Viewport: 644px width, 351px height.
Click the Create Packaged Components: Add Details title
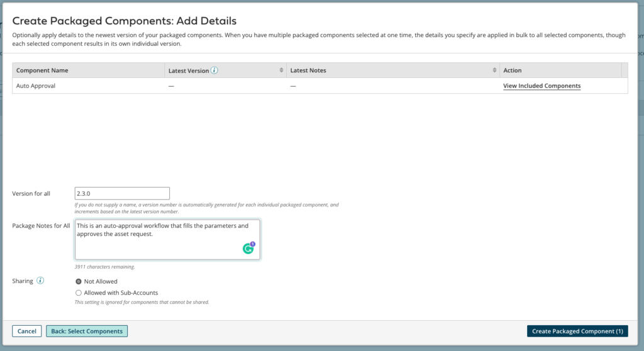tap(125, 21)
